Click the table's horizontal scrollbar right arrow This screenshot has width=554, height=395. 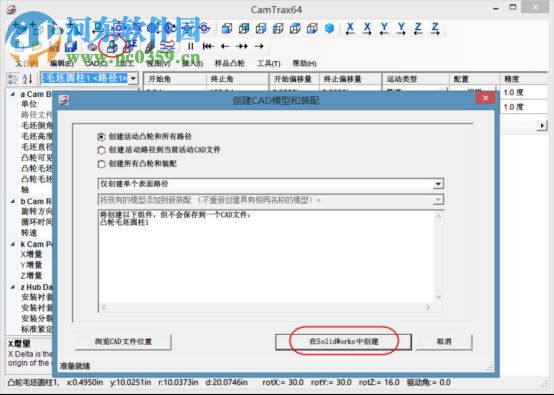pos(542,125)
